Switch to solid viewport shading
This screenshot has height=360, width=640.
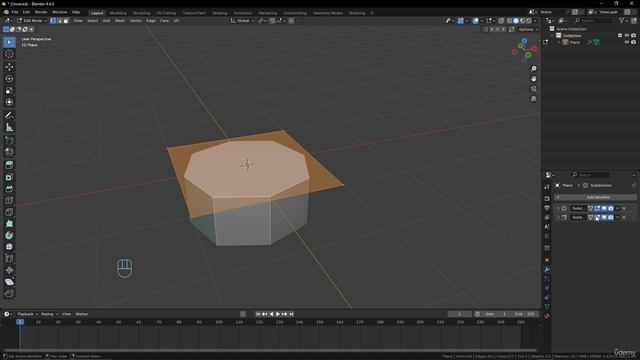516,20
